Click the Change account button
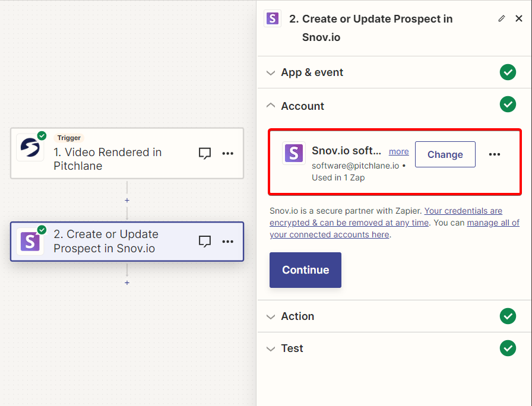Image resolution: width=532 pixels, height=406 pixels. 445,154
